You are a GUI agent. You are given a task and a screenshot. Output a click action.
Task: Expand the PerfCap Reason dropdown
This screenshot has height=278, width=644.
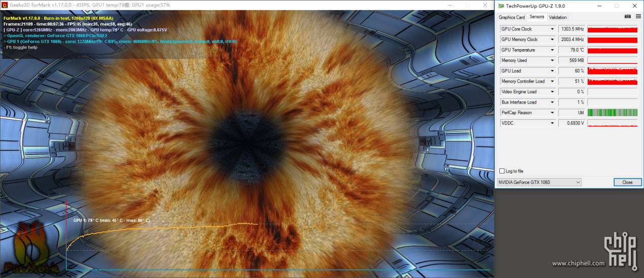552,113
